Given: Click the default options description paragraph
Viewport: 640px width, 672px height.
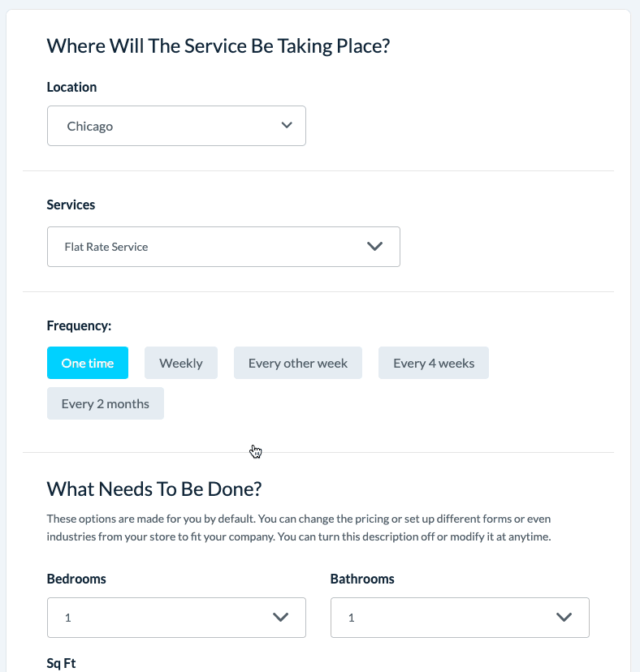Looking at the screenshot, I should (x=299, y=528).
